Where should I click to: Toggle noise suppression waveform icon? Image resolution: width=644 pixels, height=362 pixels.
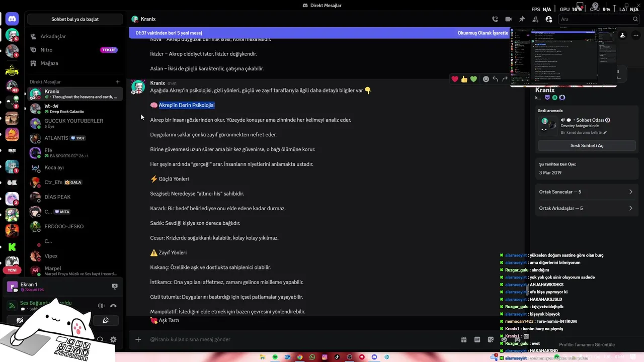point(101,306)
